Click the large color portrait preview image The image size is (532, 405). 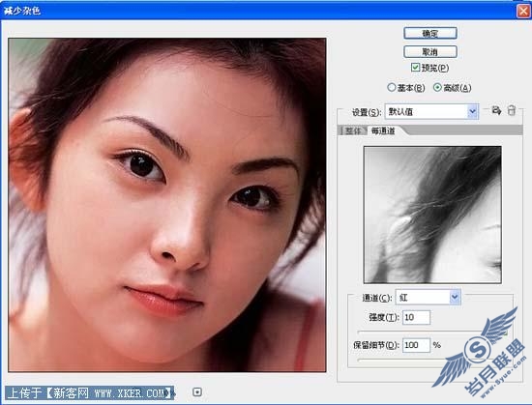pyautogui.click(x=167, y=205)
